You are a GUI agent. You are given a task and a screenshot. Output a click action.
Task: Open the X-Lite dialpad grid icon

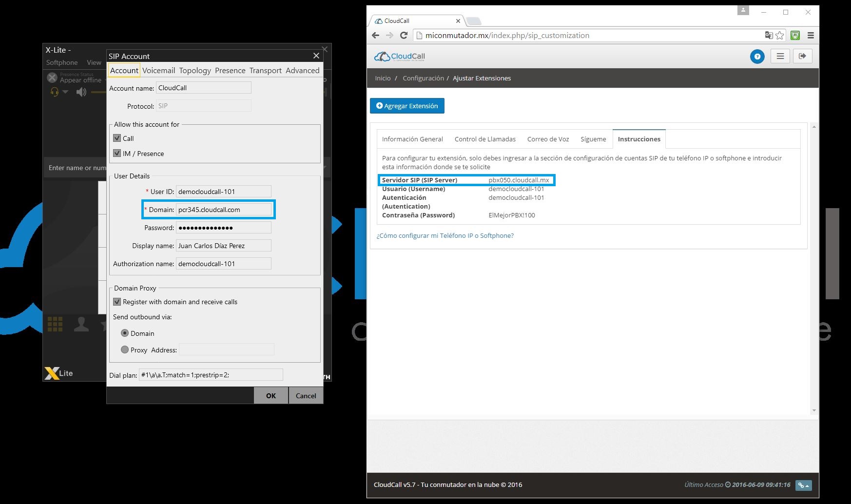(55, 324)
